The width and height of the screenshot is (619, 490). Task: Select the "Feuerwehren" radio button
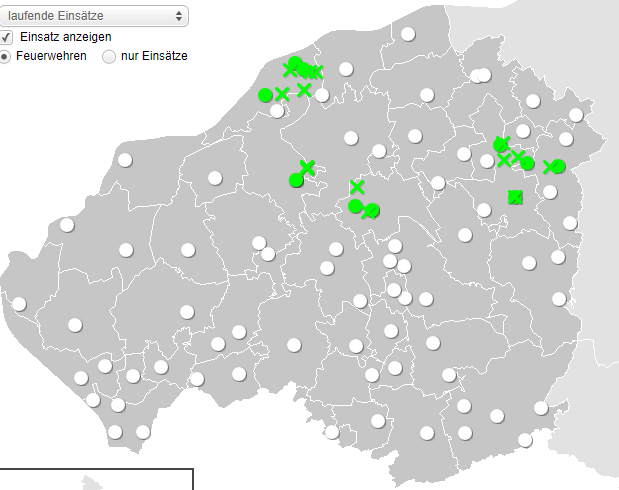click(x=5, y=56)
